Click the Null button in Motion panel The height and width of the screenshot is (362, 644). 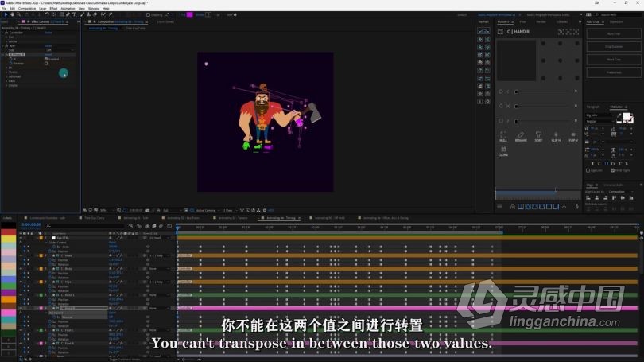[503, 135]
